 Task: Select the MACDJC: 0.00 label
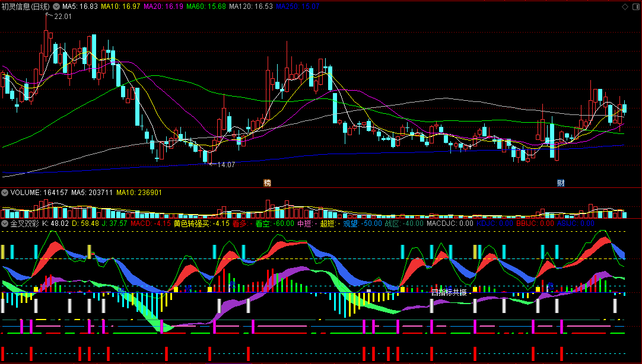450,223
